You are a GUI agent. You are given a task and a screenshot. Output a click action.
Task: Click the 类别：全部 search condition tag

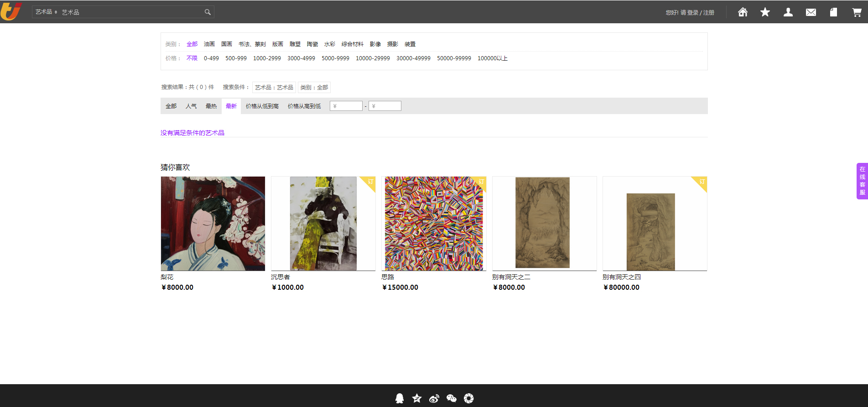(314, 87)
